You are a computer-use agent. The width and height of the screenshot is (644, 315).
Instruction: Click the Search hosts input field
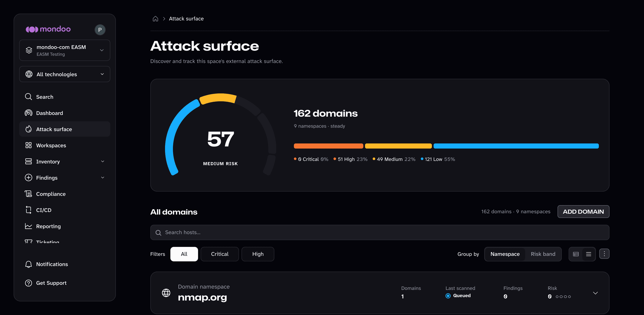coord(379,233)
